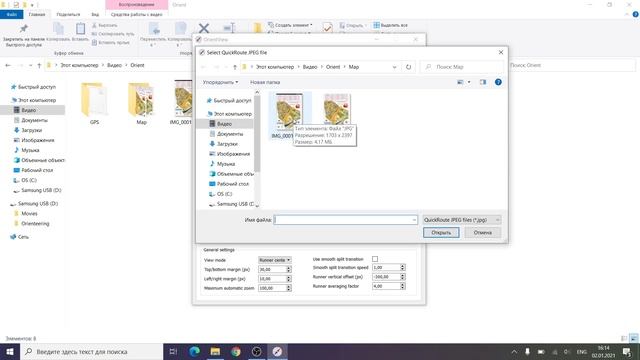Open File Explorer from the taskbar
Image resolution: width=640 pixels, height=360 pixels.
[x=215, y=351]
